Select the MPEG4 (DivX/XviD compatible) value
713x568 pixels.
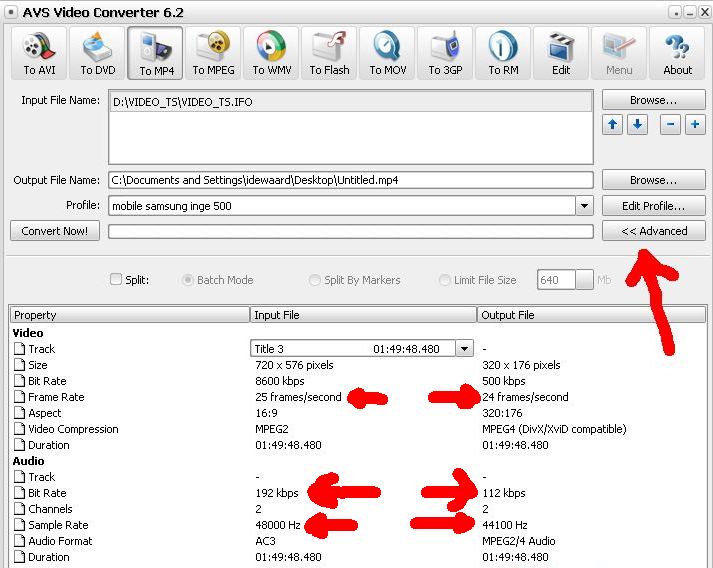coord(554,429)
